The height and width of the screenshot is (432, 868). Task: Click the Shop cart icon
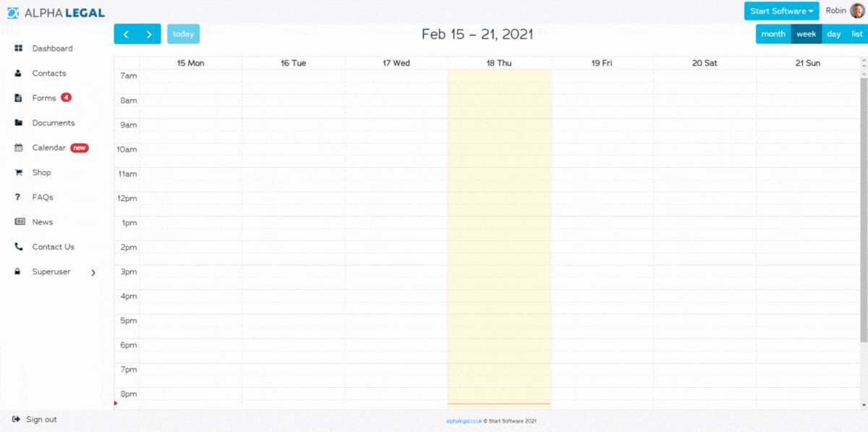tap(19, 172)
